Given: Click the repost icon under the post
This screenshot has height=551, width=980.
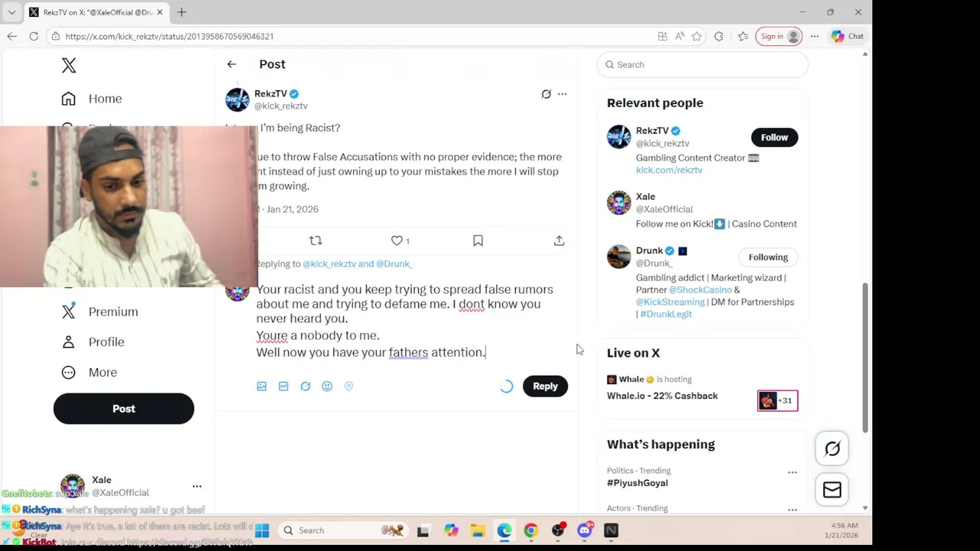Looking at the screenshot, I should coord(315,240).
